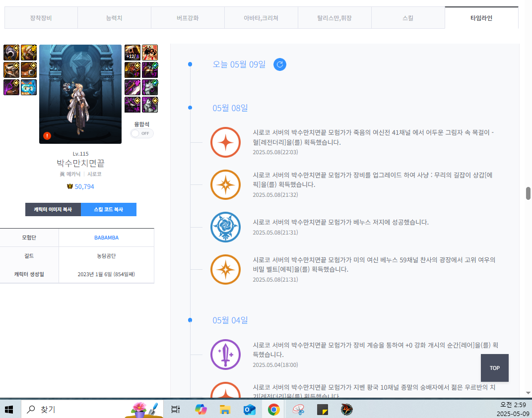
Task: Select the gray helmet icon in equipment slots
Action: pyautogui.click(x=11, y=53)
